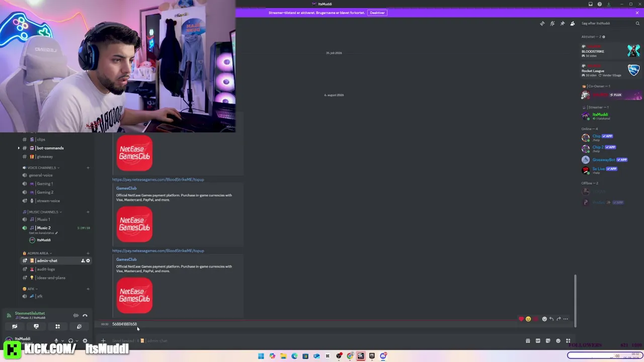This screenshot has width=644, height=362.
Task: Open the threads panel
Action: [x=542, y=24]
